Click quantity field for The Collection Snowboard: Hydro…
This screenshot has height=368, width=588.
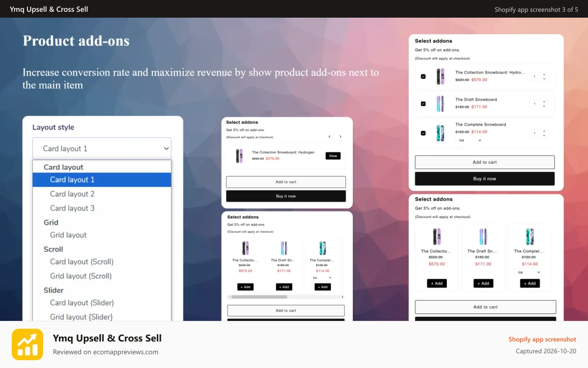(535, 77)
